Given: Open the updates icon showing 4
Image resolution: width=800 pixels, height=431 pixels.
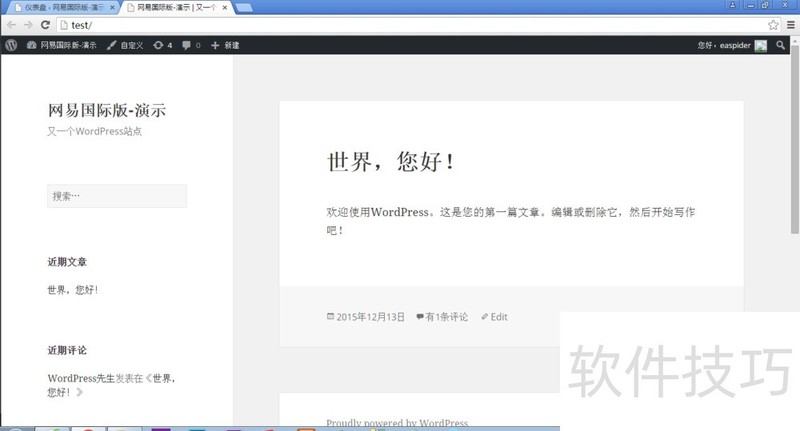Looking at the screenshot, I should click(163, 45).
